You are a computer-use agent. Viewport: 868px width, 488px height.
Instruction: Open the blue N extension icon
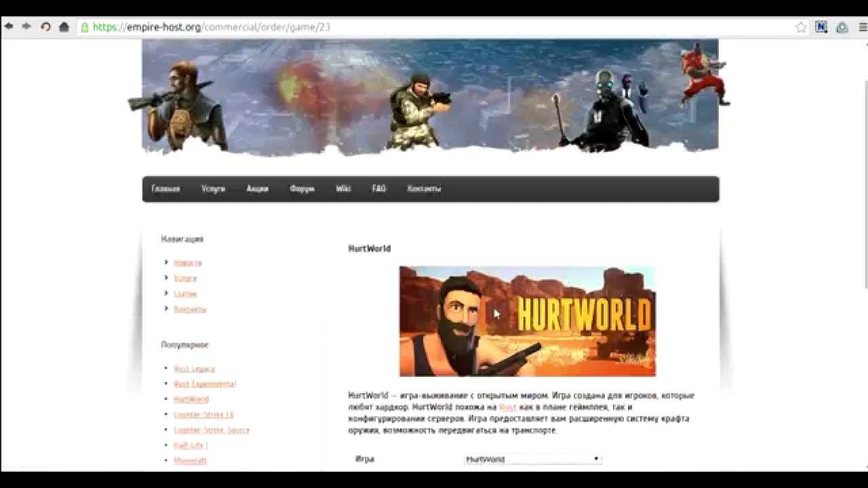(821, 27)
